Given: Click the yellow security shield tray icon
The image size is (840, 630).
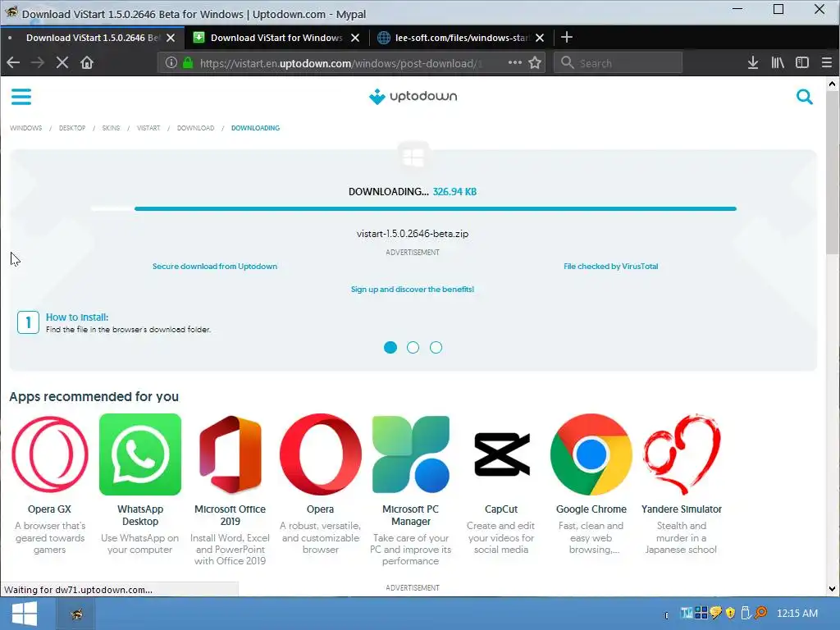Looking at the screenshot, I should point(731,612).
